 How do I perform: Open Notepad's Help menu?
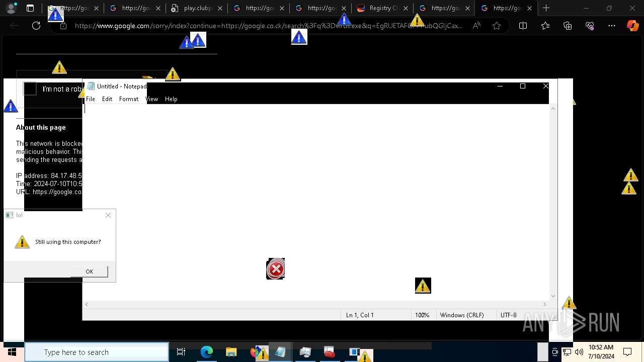coord(171,99)
